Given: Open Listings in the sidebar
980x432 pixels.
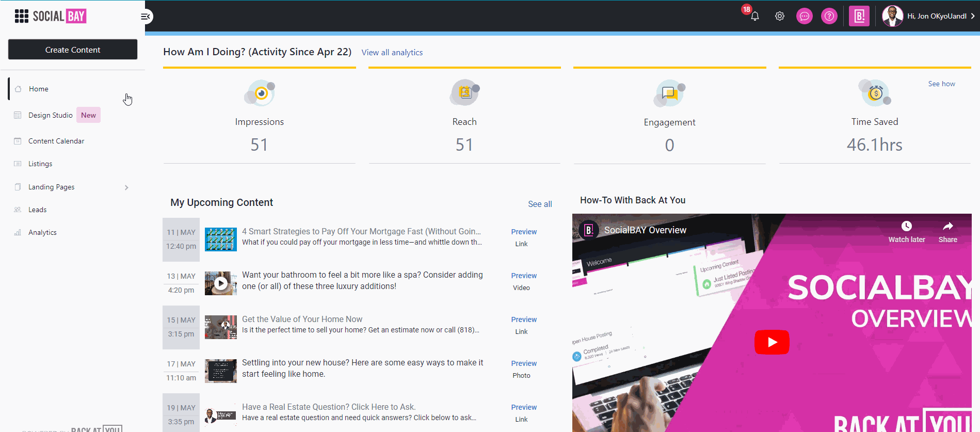Looking at the screenshot, I should (40, 164).
